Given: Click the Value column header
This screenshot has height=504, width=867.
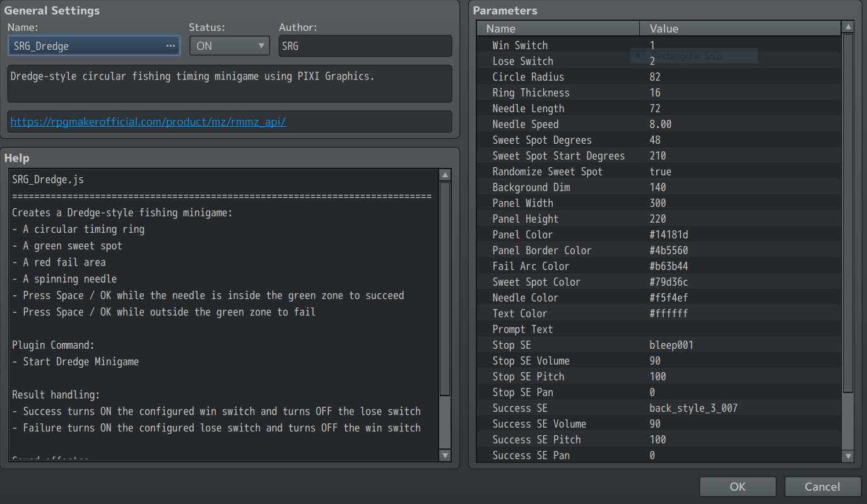Looking at the screenshot, I should [741, 28].
